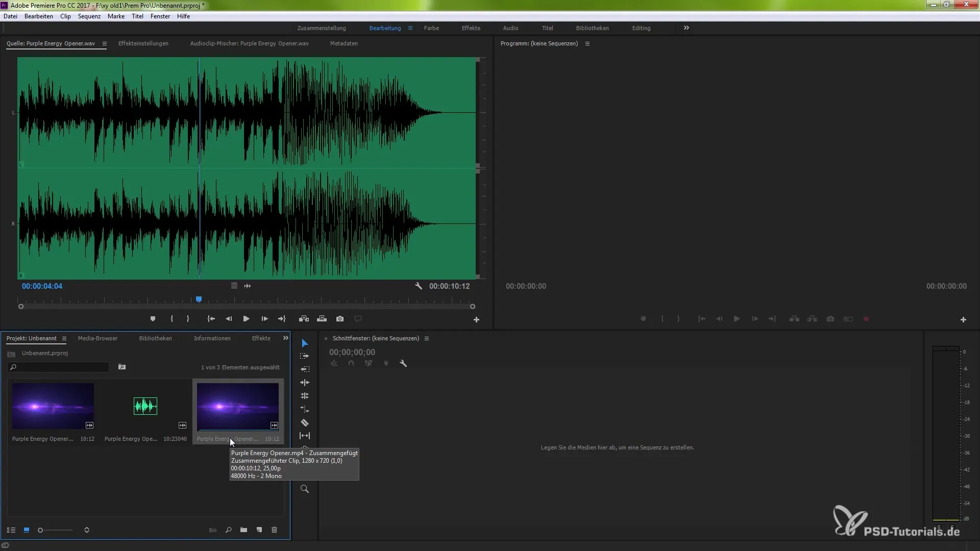This screenshot has height=551, width=980.
Task: Play the Source monitor clip
Action: (246, 319)
